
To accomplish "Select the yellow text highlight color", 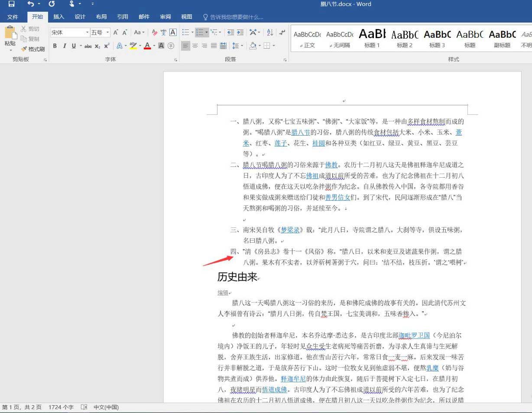I will coord(133,46).
